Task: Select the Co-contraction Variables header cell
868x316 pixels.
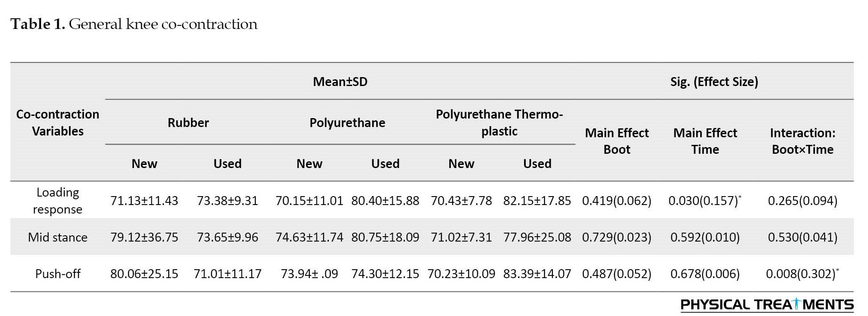Action: 58,123
